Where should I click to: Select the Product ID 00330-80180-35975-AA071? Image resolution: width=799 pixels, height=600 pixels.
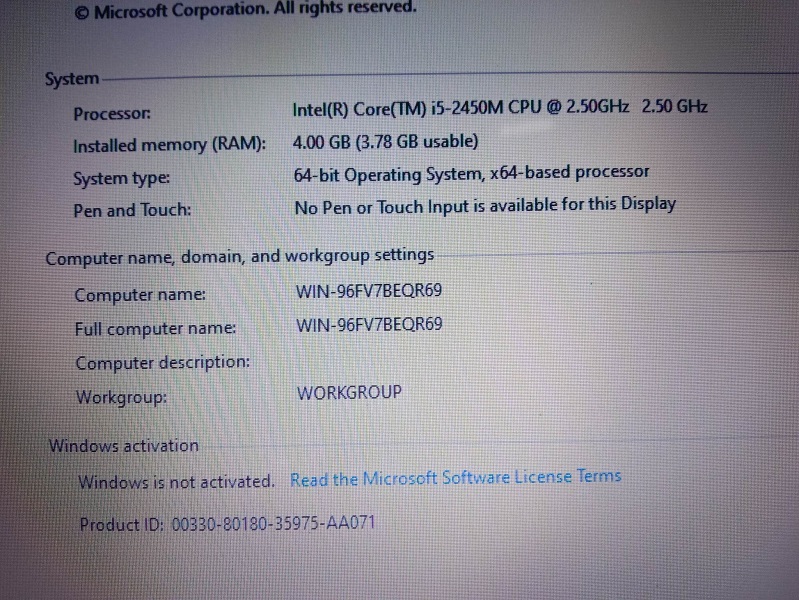pos(228,524)
